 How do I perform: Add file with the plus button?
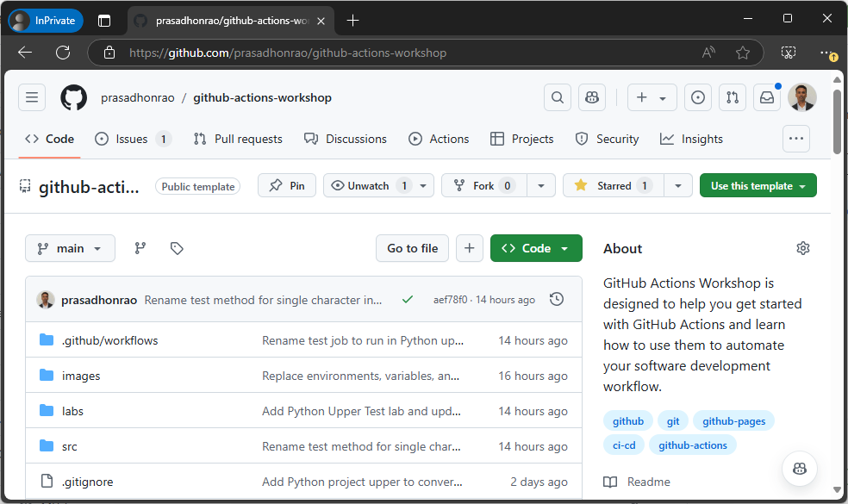pyautogui.click(x=470, y=248)
